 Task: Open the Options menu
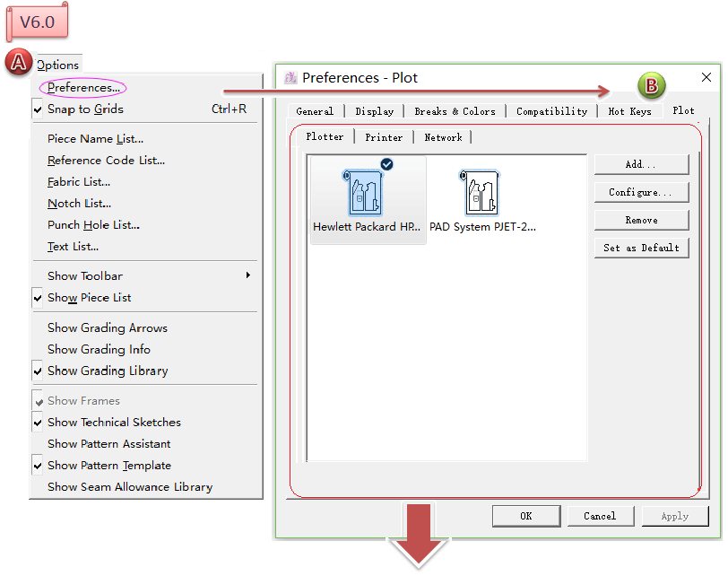[58, 65]
